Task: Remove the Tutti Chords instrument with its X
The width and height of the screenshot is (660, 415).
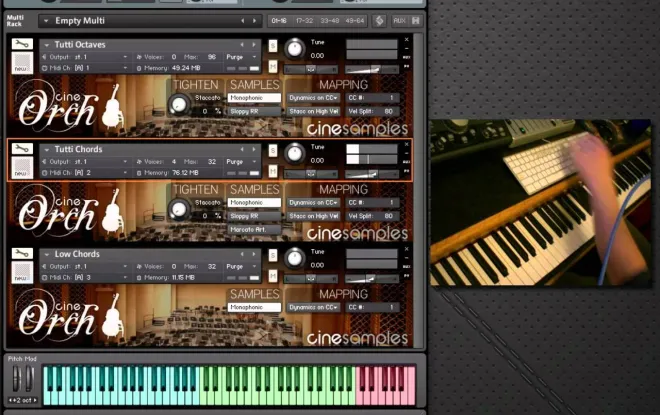Action: [x=407, y=144]
